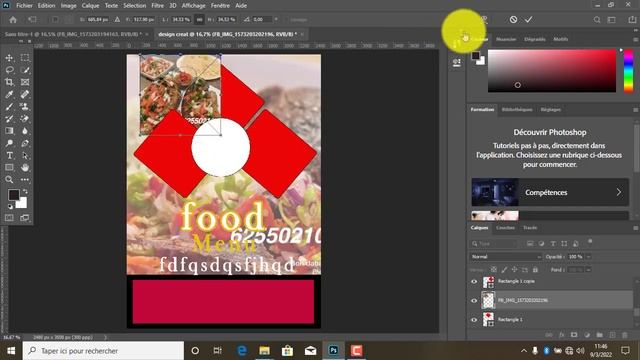This screenshot has width=640, height=360.
Task: Expand the Compétences tutorial chevron
Action: click(x=619, y=192)
